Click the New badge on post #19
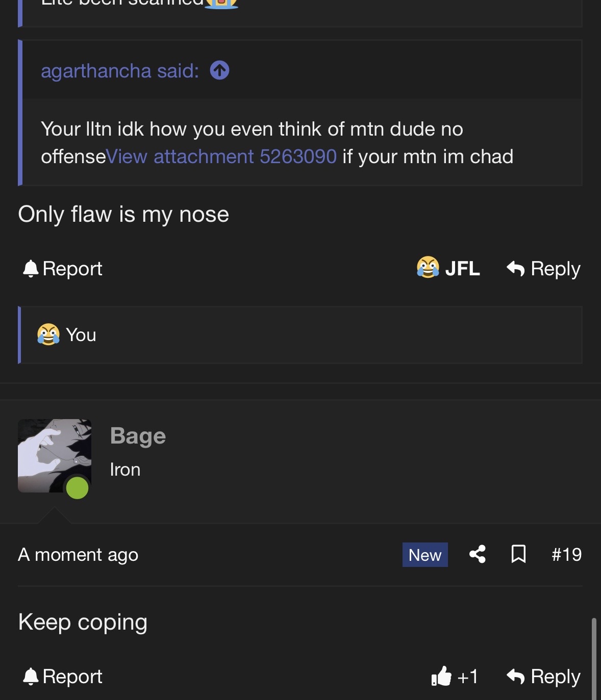Image resolution: width=601 pixels, height=700 pixels. pos(425,555)
